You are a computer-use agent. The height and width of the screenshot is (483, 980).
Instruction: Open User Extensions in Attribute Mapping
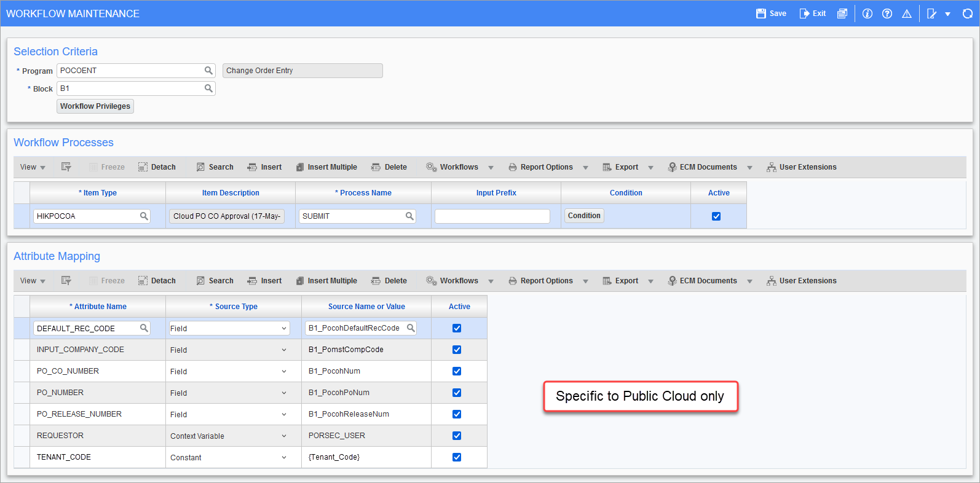(x=802, y=281)
